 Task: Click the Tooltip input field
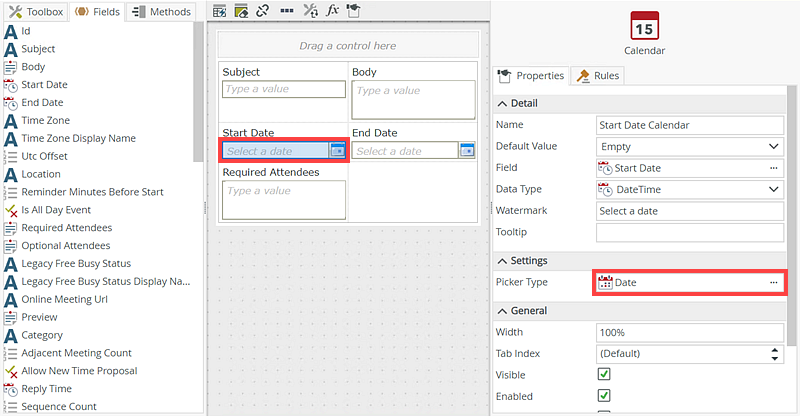pyautogui.click(x=689, y=232)
